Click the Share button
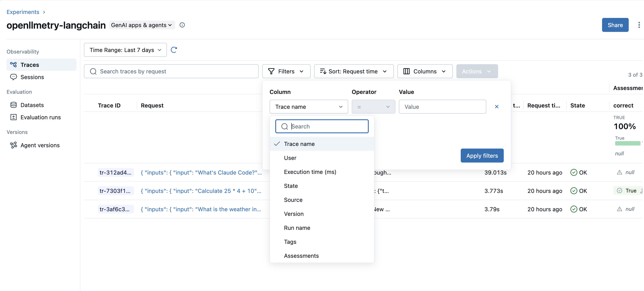This screenshot has height=291, width=644. point(615,25)
